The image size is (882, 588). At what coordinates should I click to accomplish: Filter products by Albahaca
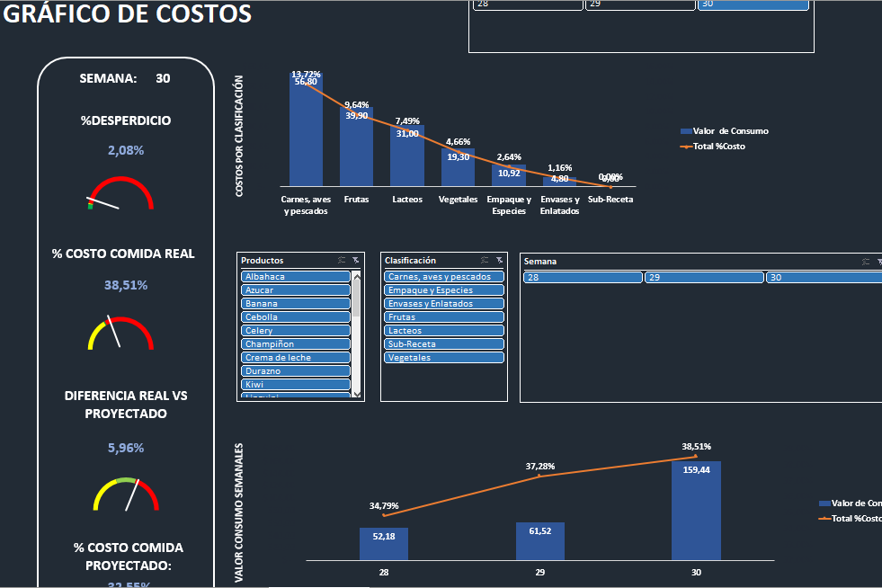coord(295,277)
